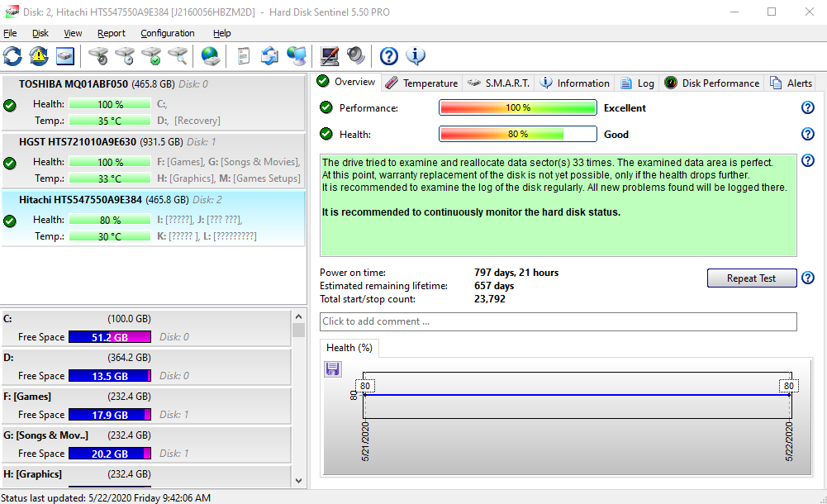The image size is (827, 504).
Task: Click the disk with green checkmark icon
Action: click(x=151, y=56)
